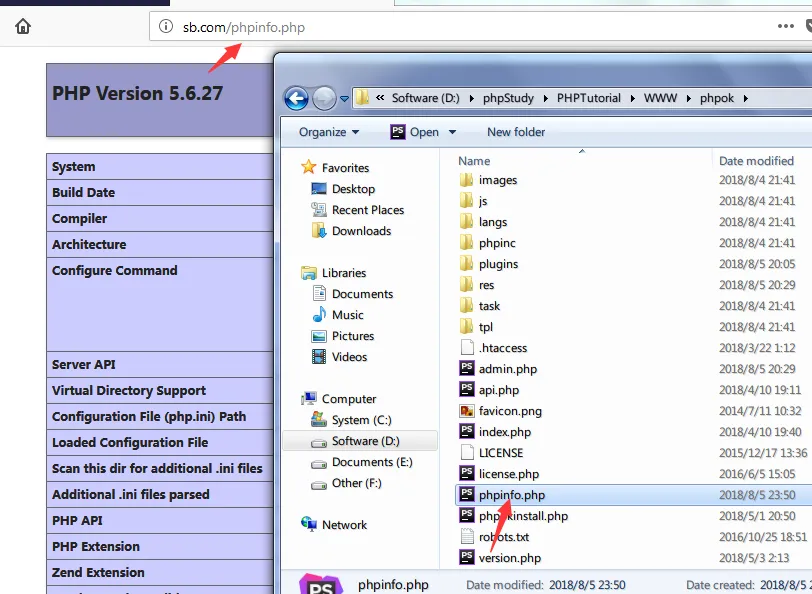Open the browser page actions ellipsis menu

pyautogui.click(x=787, y=27)
